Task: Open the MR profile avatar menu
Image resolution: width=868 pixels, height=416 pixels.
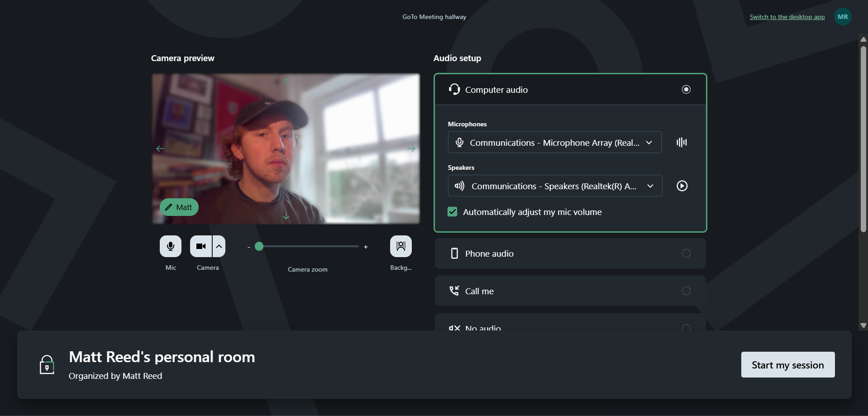Action: click(843, 16)
